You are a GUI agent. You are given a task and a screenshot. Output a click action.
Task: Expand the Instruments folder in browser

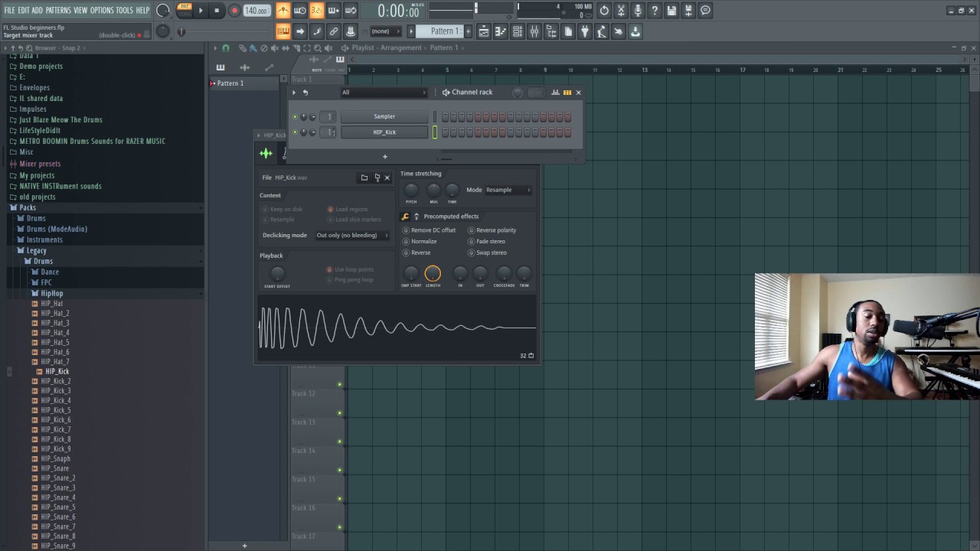(x=44, y=240)
